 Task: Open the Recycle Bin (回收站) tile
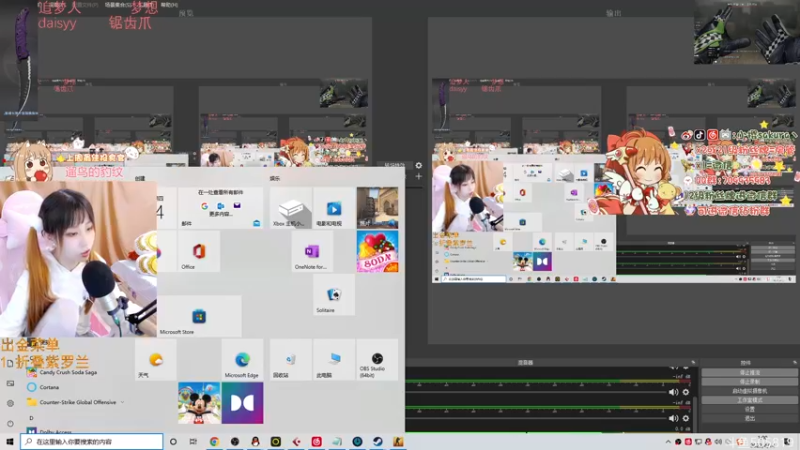[291, 360]
